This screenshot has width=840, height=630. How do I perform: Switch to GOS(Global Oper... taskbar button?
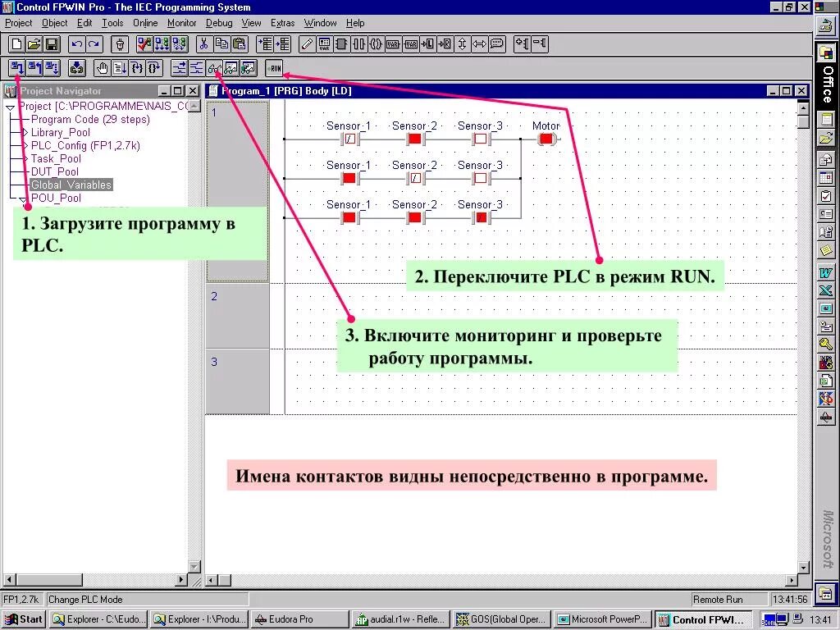click(502, 619)
